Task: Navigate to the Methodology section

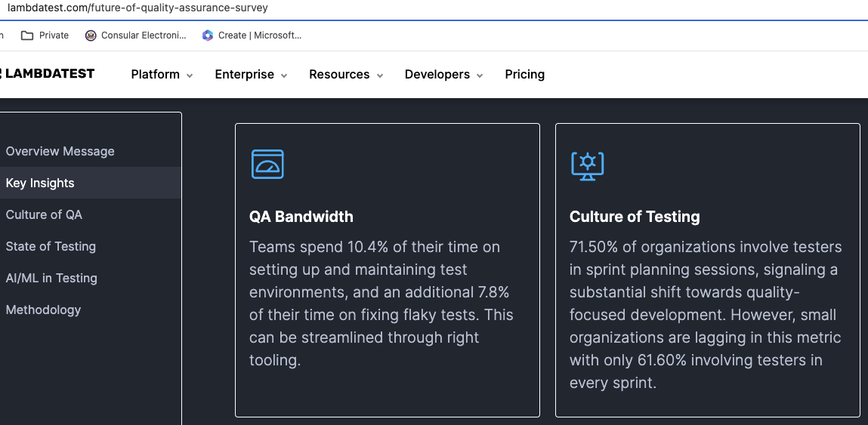Action: click(x=43, y=310)
